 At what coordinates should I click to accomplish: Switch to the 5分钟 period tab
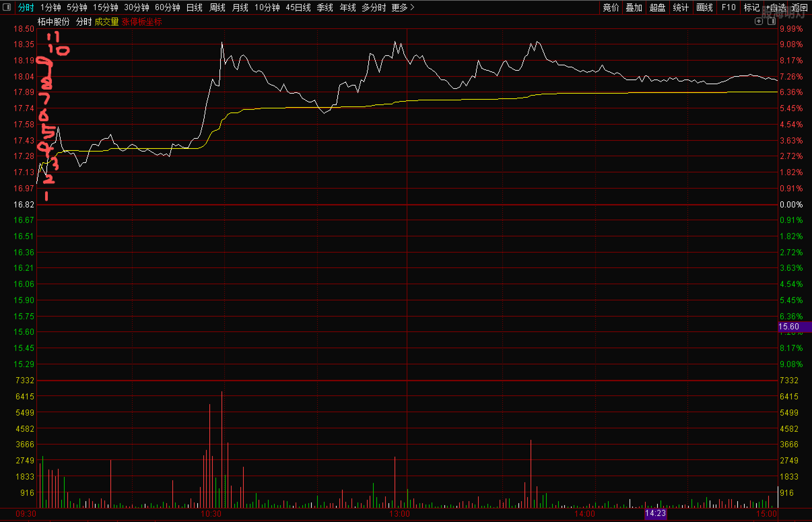tap(77, 7)
